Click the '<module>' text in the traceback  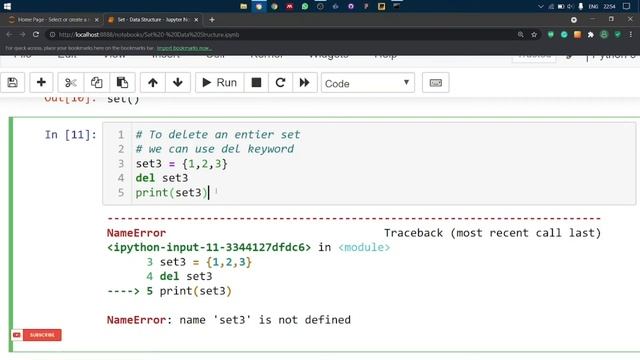pyautogui.click(x=364, y=247)
